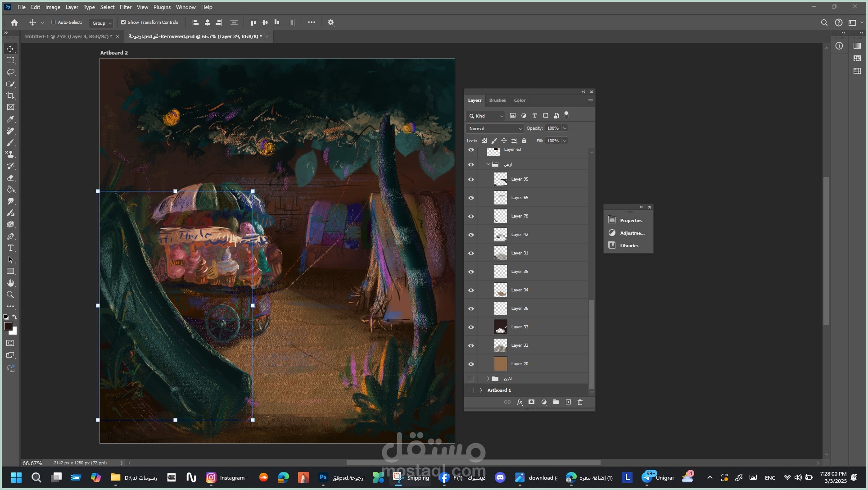Viewport: 868px width, 490px height.
Task: Click the delete layer trash icon
Action: [580, 402]
